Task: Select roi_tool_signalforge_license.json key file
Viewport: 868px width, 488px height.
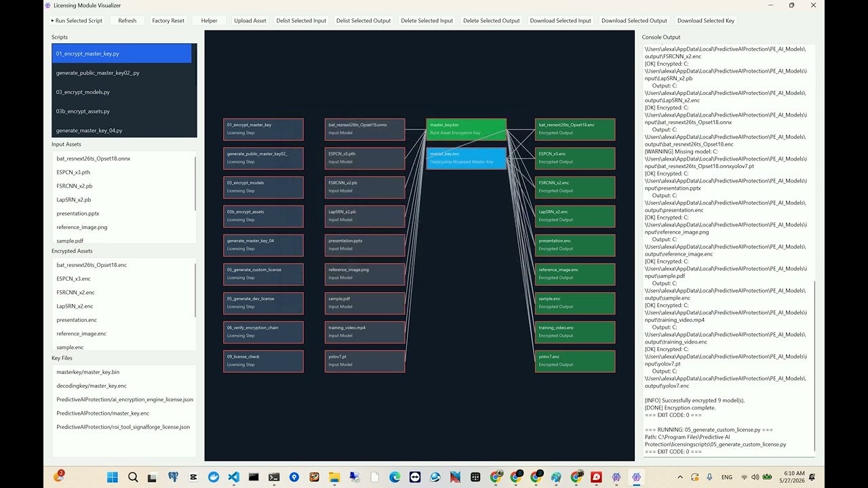Action: click(124, 427)
